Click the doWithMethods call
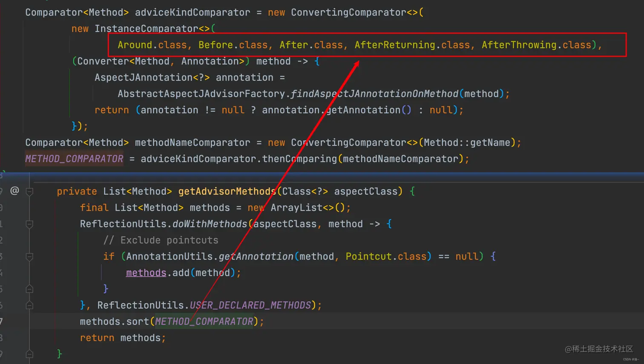Screen dimensions: 644x364 click(x=210, y=224)
